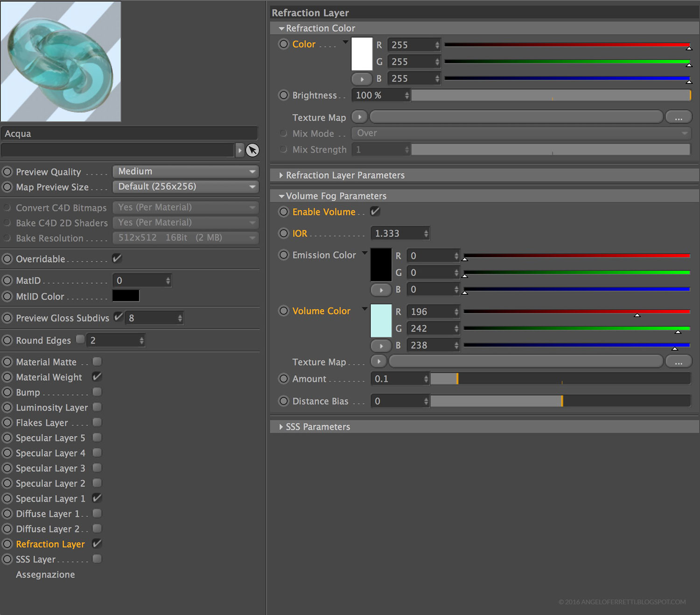This screenshot has height=615, width=700.
Task: Click Volume Texture Map browse (...) button
Action: click(679, 362)
